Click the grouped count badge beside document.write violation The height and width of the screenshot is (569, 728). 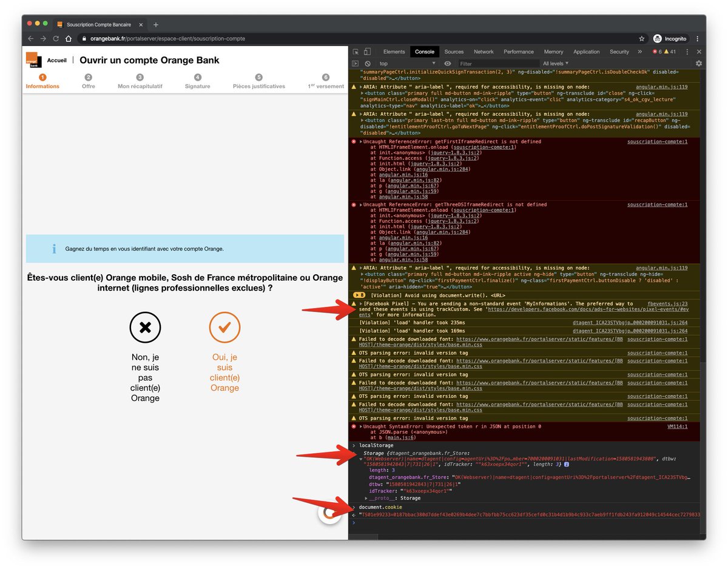point(360,295)
